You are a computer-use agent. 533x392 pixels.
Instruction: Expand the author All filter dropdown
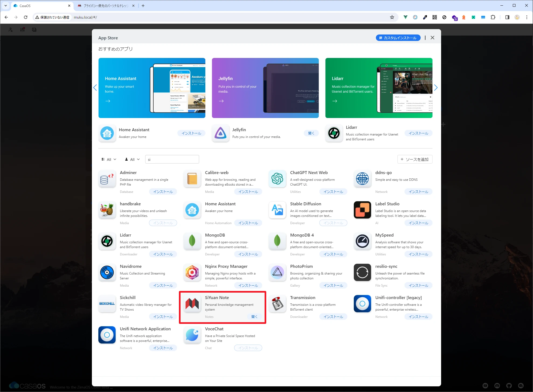tap(132, 159)
